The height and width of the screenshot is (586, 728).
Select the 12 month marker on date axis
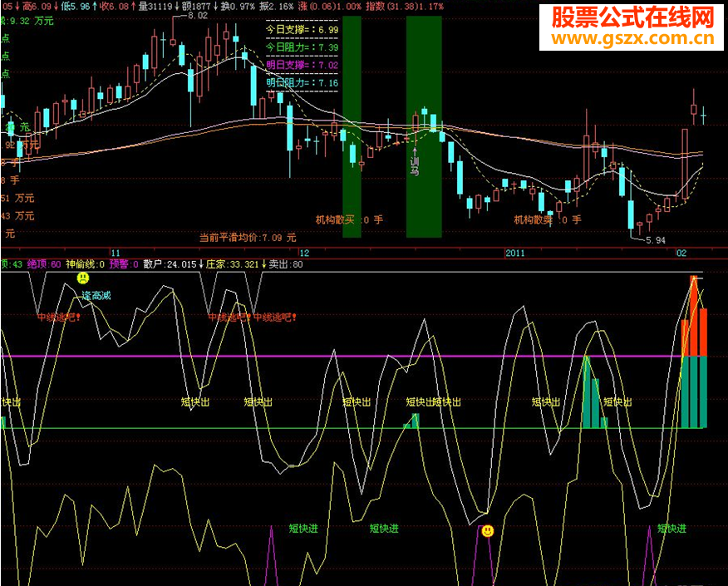click(304, 253)
